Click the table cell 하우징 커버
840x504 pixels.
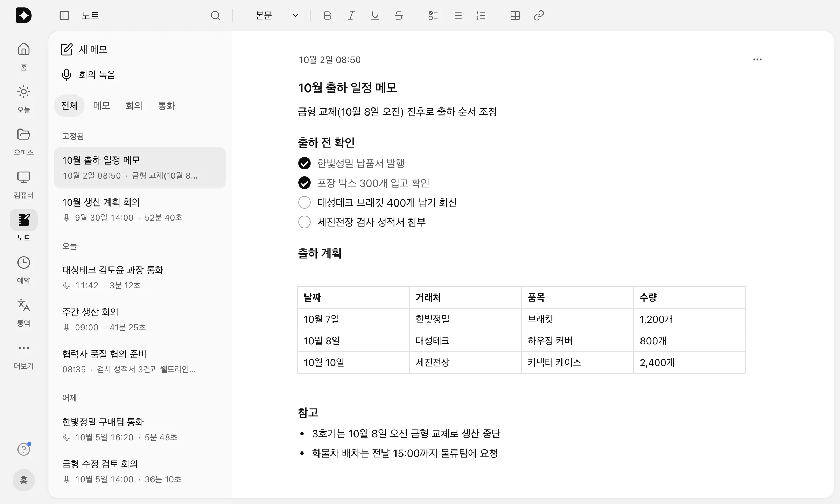577,341
